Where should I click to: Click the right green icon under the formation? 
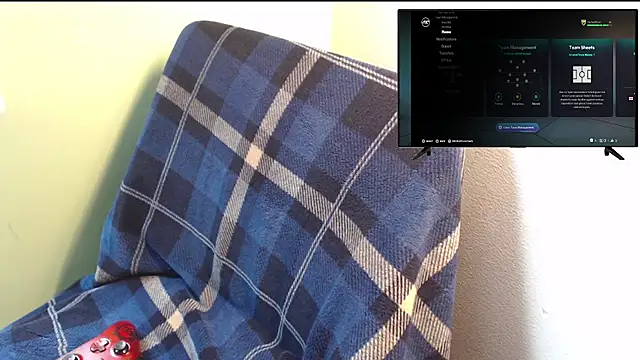[536, 97]
